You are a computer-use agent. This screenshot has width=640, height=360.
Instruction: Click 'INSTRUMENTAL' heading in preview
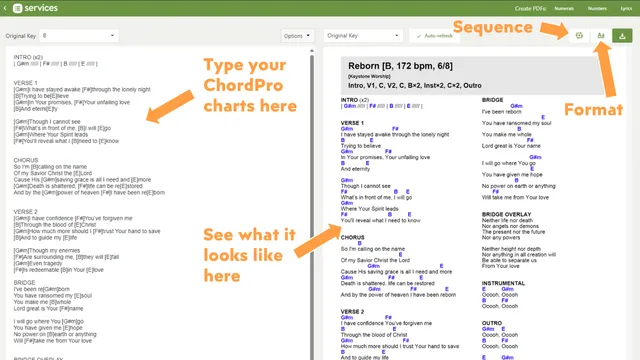coord(503,283)
